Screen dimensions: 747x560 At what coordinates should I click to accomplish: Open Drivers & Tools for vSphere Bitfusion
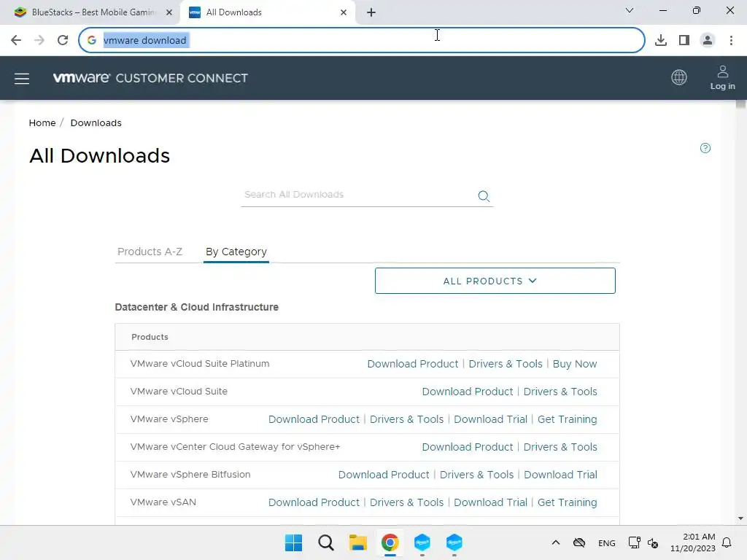point(476,474)
